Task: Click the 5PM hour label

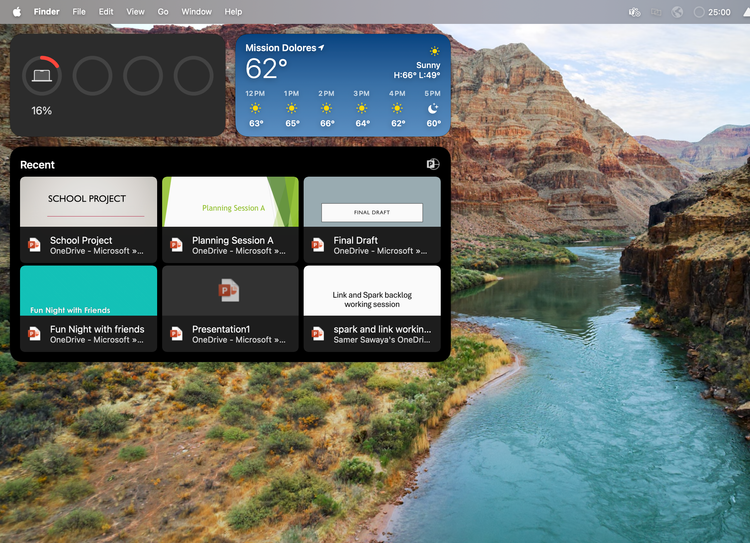Action: coord(432,93)
